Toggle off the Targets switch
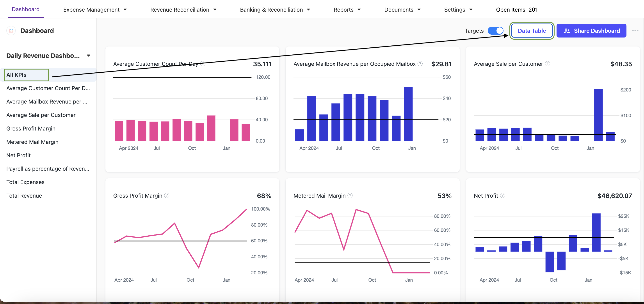Screen dimensions: 644x304 [496, 30]
